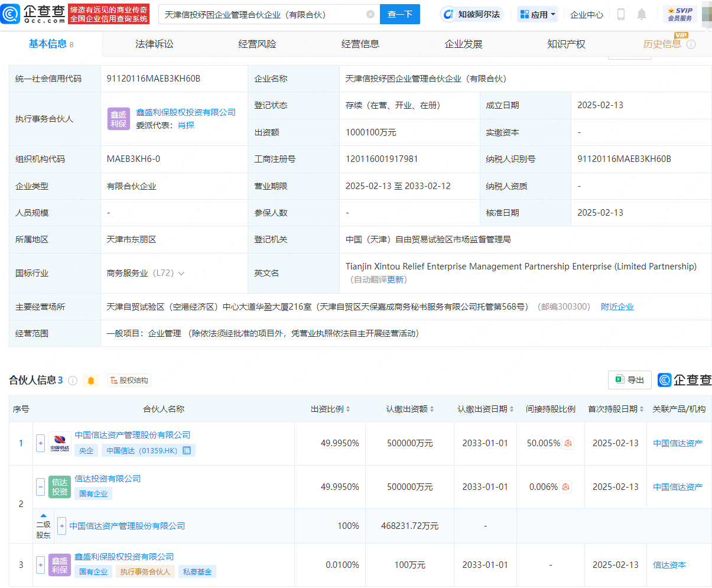Open 中国信达资产管理股份有限公司 link under 二级股东
712x588 pixels.
pyautogui.click(x=127, y=526)
